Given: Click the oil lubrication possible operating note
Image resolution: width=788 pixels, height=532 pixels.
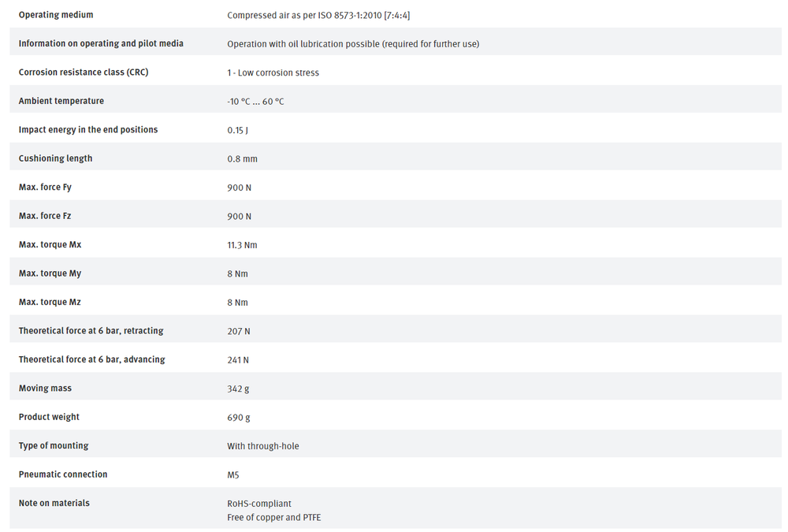Looking at the screenshot, I should 353,44.
